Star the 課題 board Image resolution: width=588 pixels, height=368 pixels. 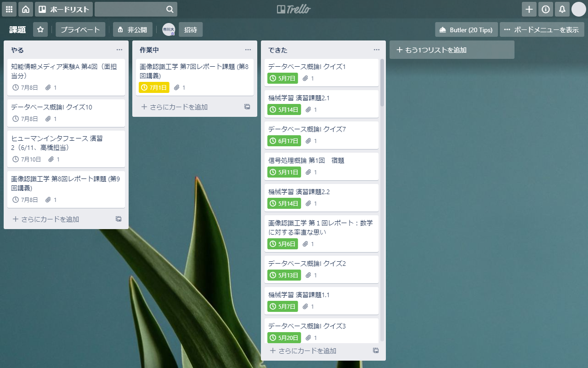point(40,29)
